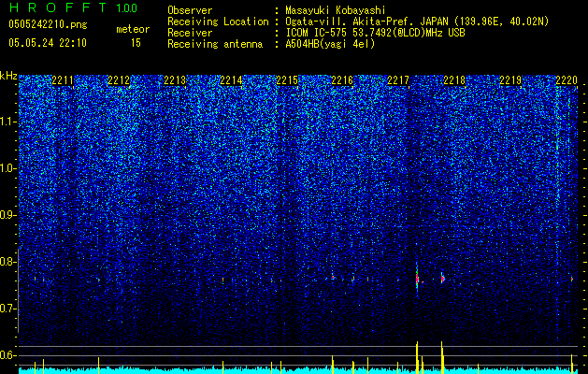
Task: Click the strong meteor echo after 2217
Action: [x=417, y=279]
